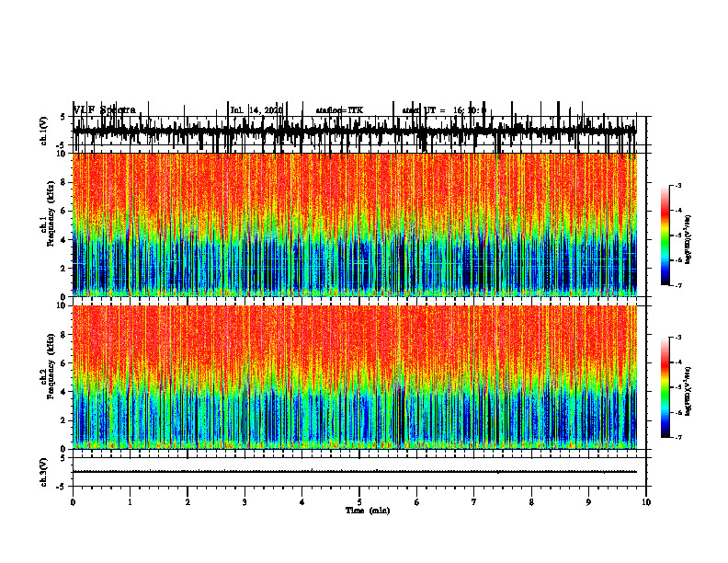The width and height of the screenshot is (728, 563).
Task: Click the ch.1 color scale bar
Action: coord(665,236)
